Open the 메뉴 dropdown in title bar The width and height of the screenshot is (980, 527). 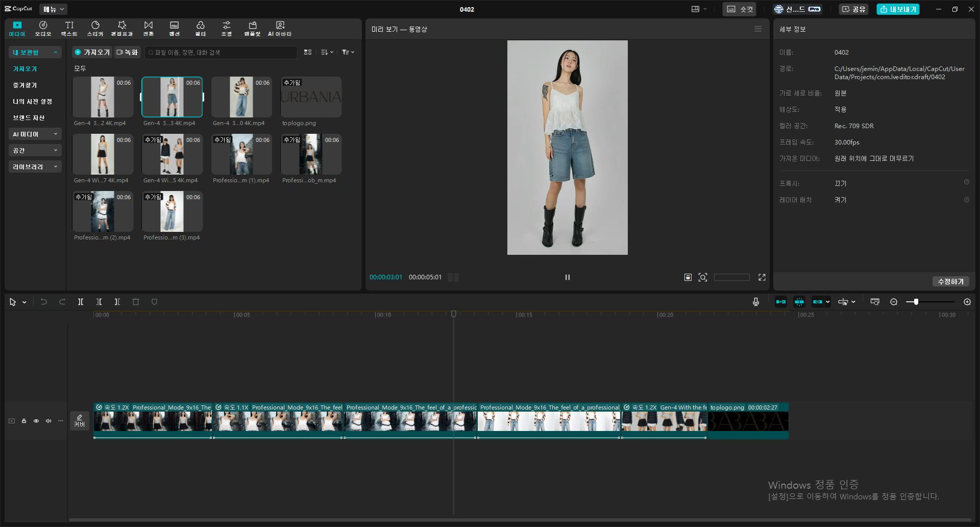click(53, 9)
